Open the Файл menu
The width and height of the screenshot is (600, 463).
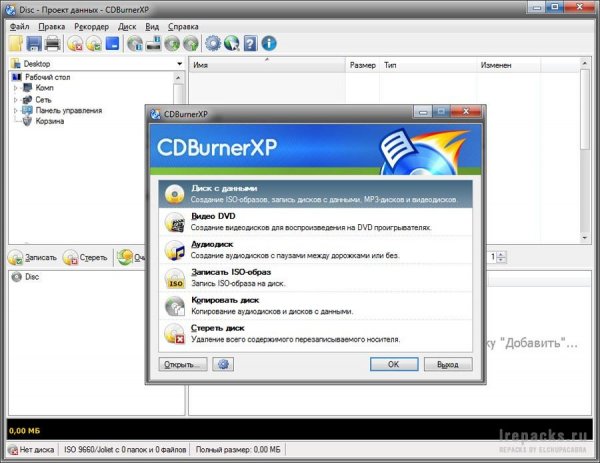(x=20, y=26)
